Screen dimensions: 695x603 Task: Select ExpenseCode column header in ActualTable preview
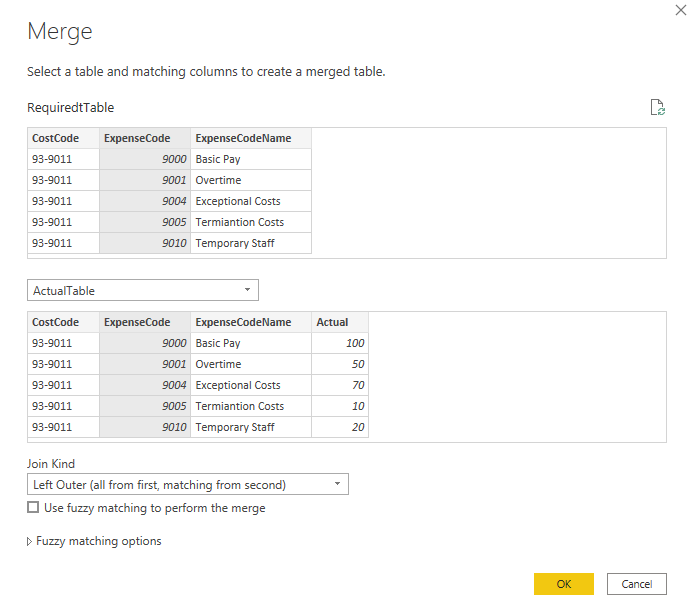click(x=145, y=322)
